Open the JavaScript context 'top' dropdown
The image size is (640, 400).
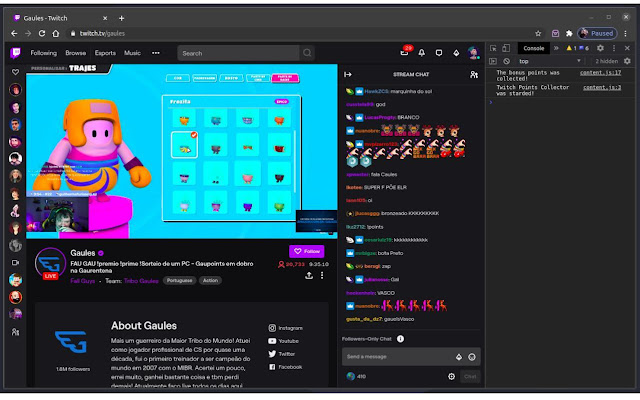point(549,61)
